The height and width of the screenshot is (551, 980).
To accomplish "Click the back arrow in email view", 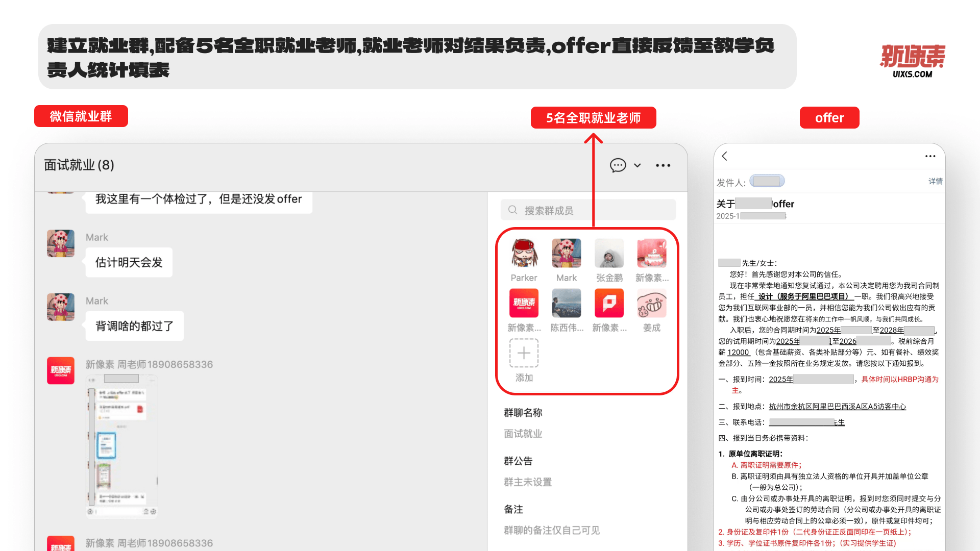I will click(725, 156).
